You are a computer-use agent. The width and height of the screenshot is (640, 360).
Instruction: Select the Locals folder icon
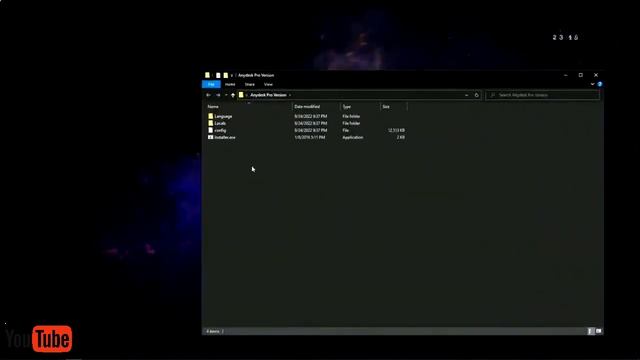coord(211,123)
